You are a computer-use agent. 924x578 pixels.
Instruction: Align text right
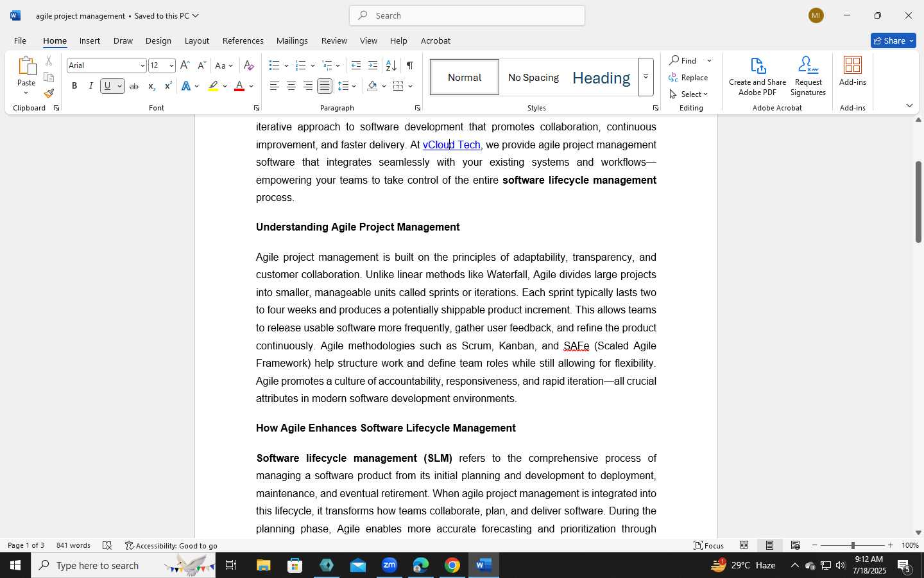pos(308,86)
